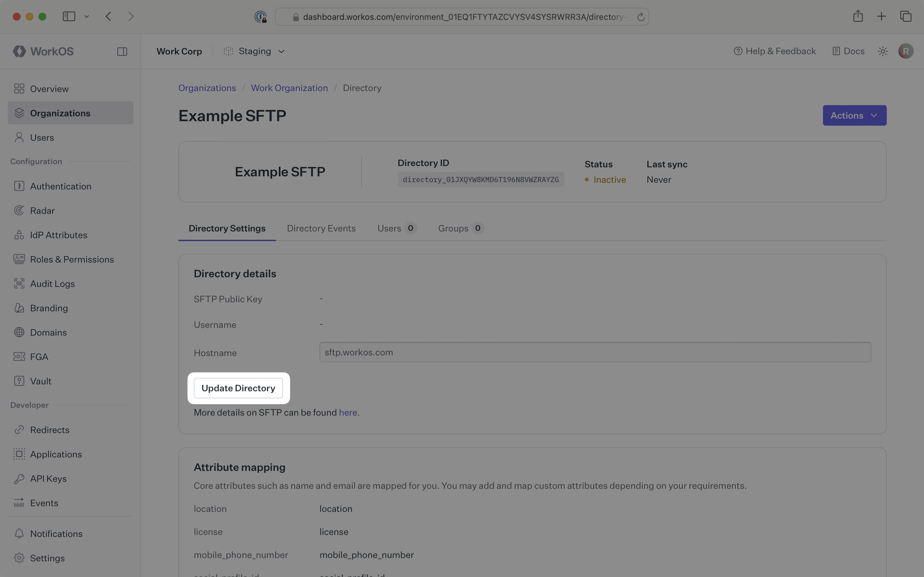Go to Audit Logs in sidebar
The image size is (924, 577).
pyautogui.click(x=52, y=284)
